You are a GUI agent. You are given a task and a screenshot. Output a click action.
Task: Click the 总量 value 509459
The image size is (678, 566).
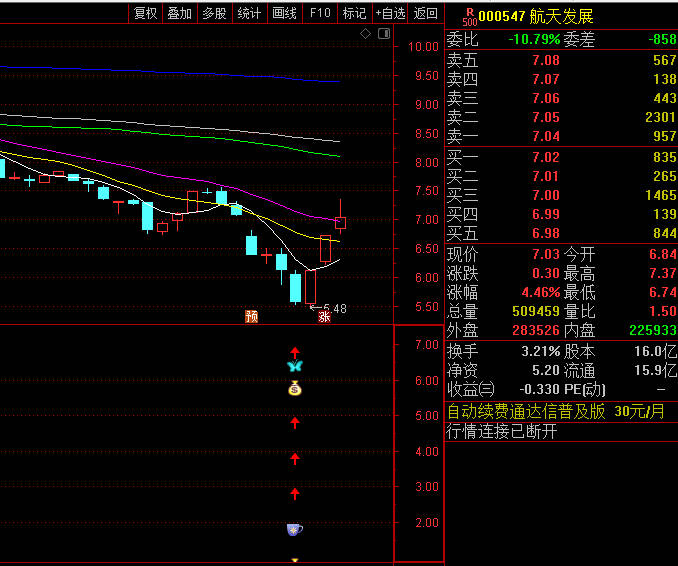[536, 311]
